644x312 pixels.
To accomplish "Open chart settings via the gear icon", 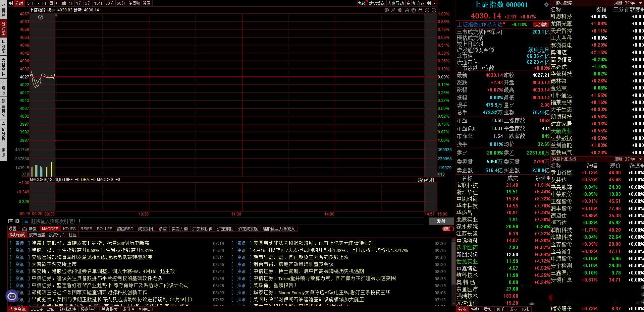I will coord(387,10).
